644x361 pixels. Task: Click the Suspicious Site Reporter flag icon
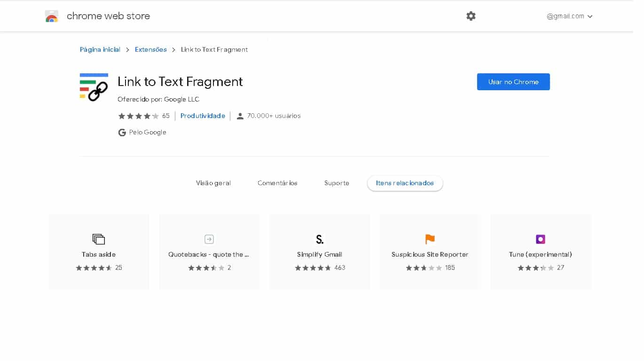(x=430, y=239)
